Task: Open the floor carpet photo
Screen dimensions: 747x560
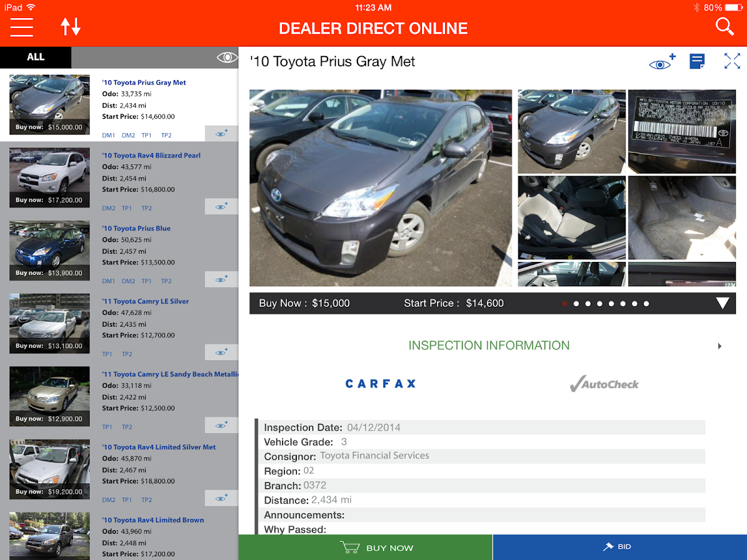Action: (x=682, y=217)
